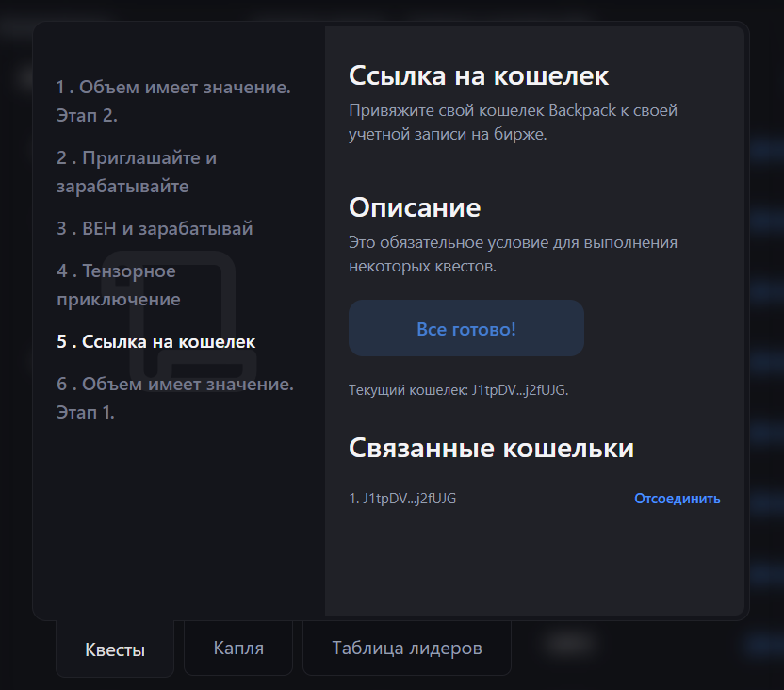Click the Текущий кошелек address text
Screen dimensions: 784x690
[x=459, y=390]
